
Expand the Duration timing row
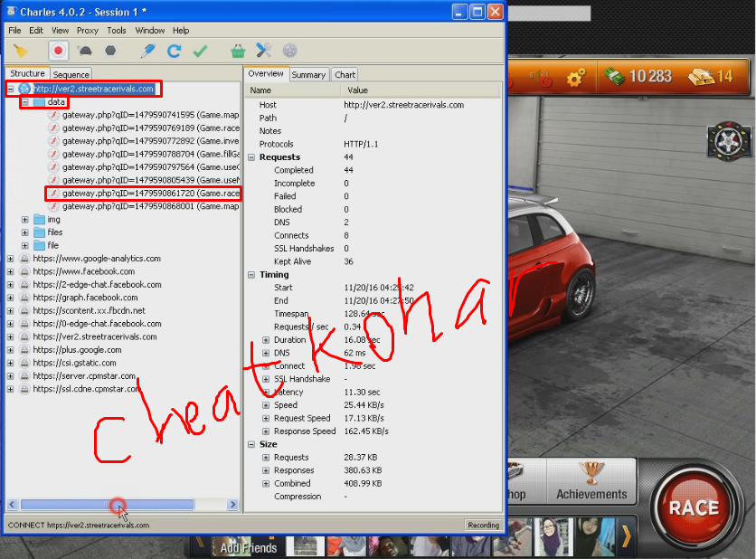click(266, 340)
